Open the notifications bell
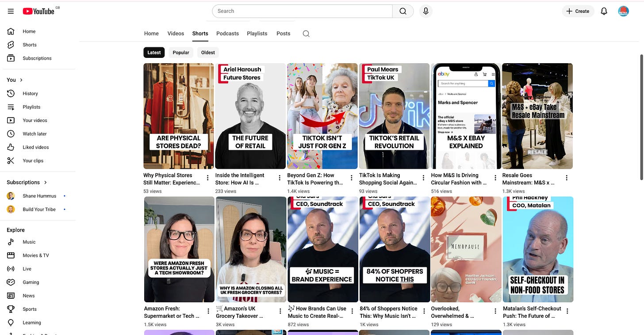The height and width of the screenshot is (335, 644). tap(604, 11)
